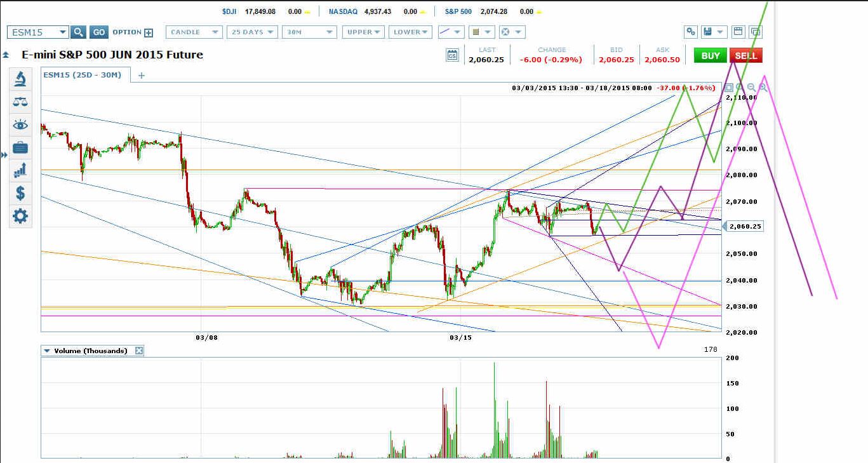
Task: Expand the Volume (Thousands) triangle menu
Action: pyautogui.click(x=46, y=351)
